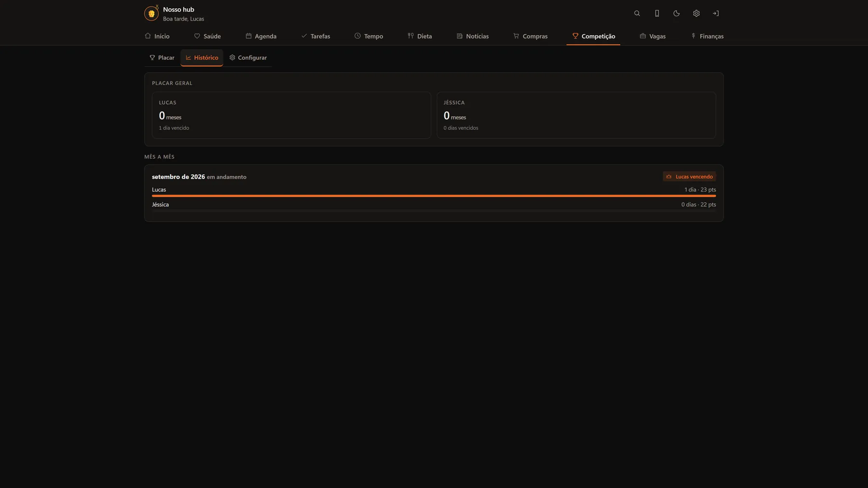Go to the Início home tab

pyautogui.click(x=157, y=36)
